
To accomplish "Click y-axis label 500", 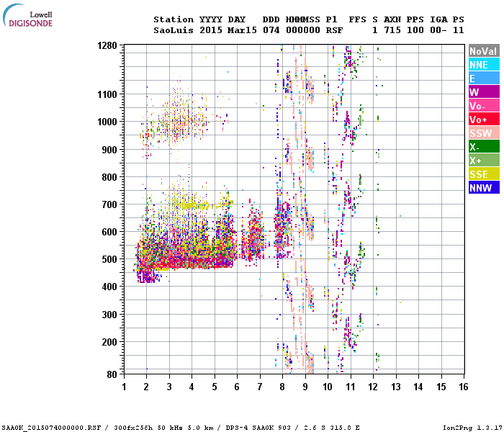I will (x=109, y=259).
